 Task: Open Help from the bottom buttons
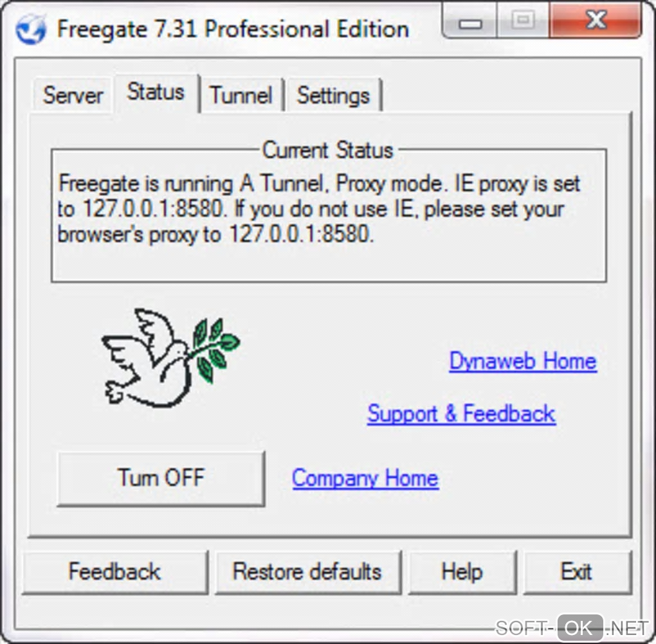(462, 571)
